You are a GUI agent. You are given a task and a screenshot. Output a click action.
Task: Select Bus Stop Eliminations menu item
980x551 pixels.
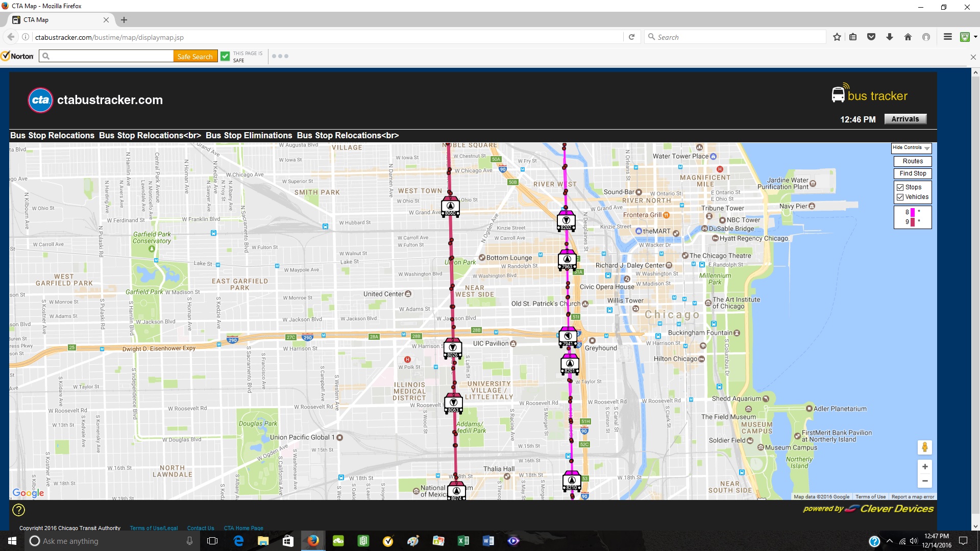[x=249, y=135]
